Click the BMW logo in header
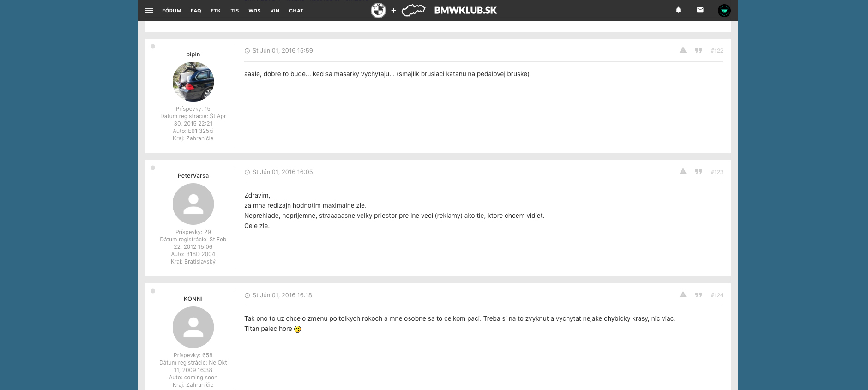Screen dimensions: 868x390 pyautogui.click(x=378, y=10)
